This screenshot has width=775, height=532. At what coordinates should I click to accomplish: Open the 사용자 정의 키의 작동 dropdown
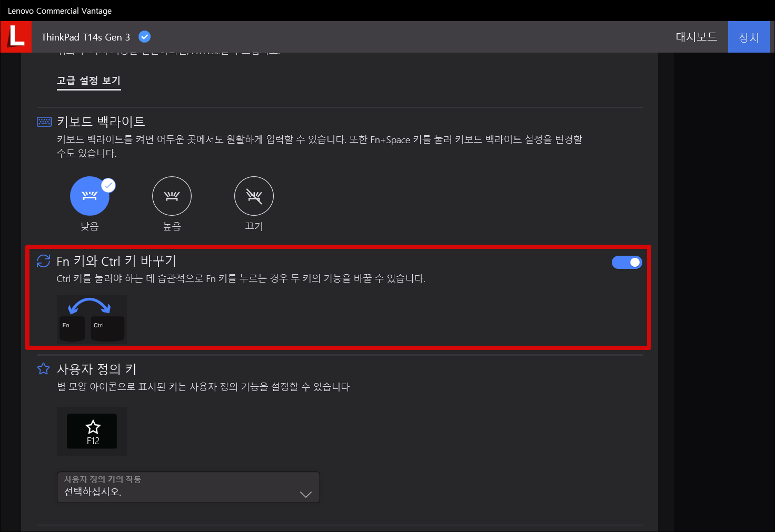(x=188, y=487)
